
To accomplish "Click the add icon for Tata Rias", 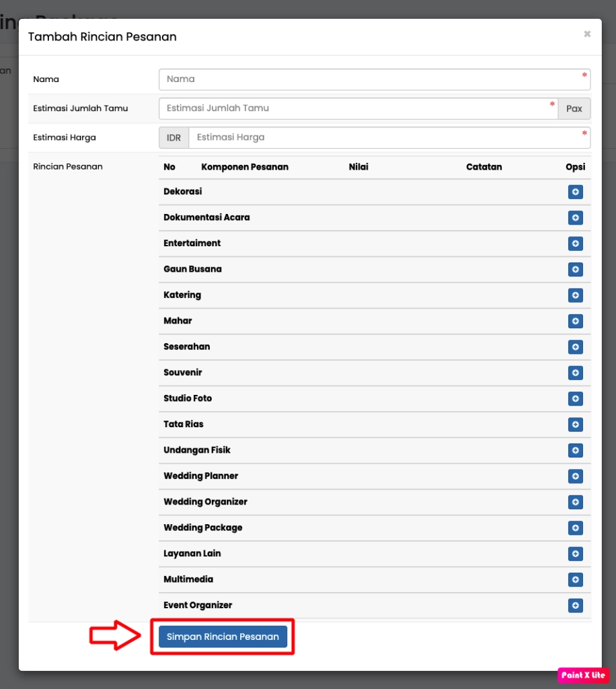I will pos(575,425).
